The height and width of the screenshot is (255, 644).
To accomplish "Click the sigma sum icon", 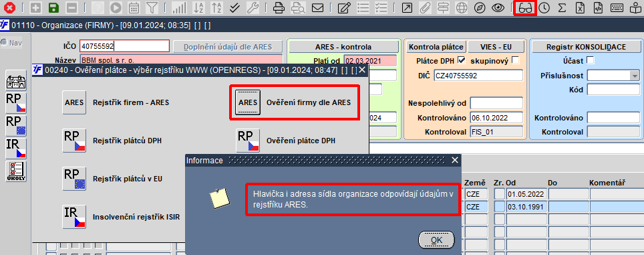I will pos(562,7).
